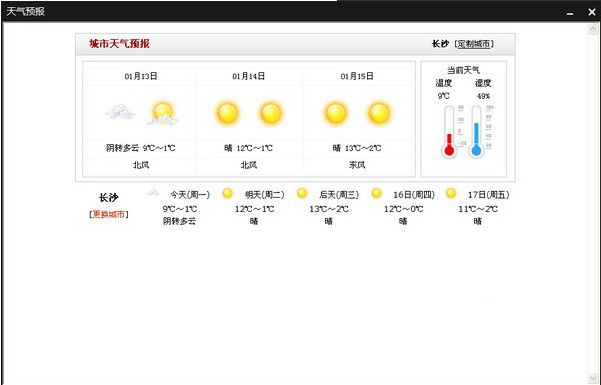Click the red temperature thermometer icon
The image size is (601, 385).
point(449,132)
